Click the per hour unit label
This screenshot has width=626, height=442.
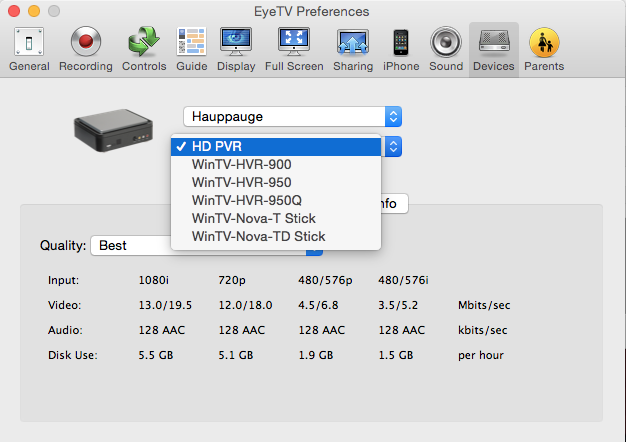click(x=481, y=355)
